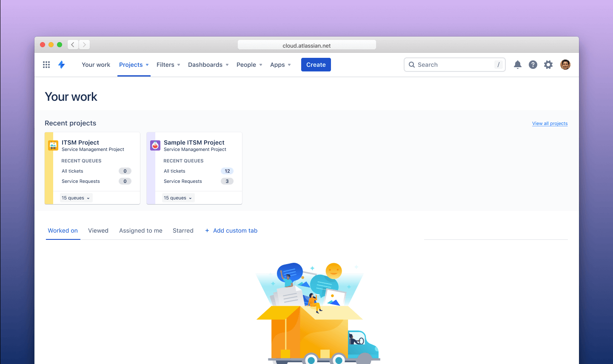Switch to the Viewed tab
Viewport: 613px width, 364px height.
(98, 230)
